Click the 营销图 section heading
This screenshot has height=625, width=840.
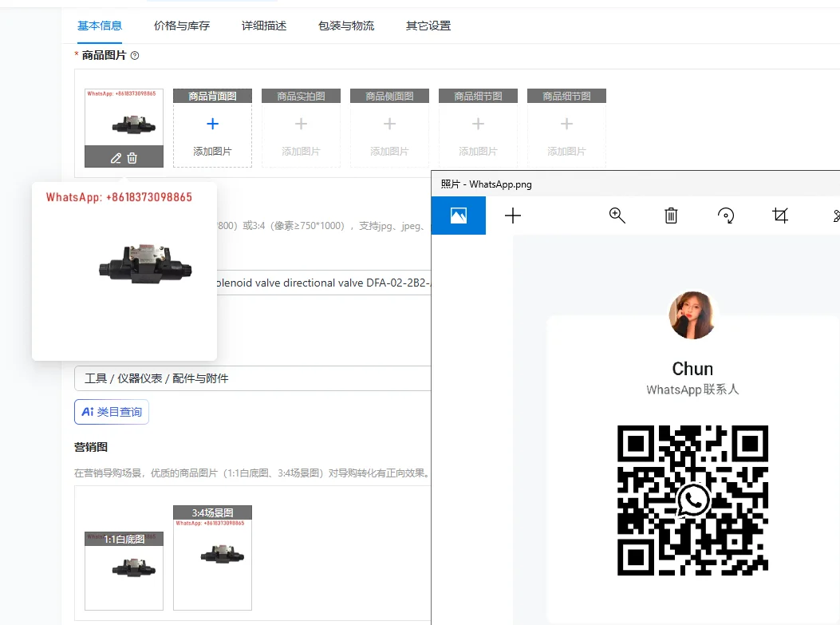(91, 447)
